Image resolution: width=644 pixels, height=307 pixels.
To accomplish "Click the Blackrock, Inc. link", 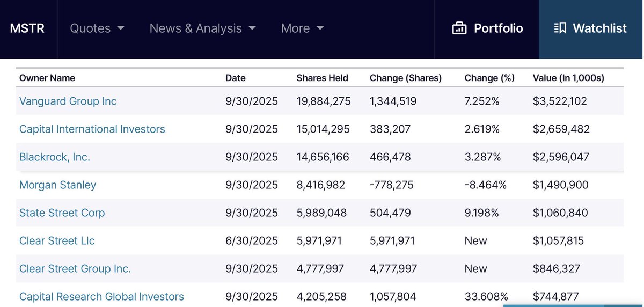I will click(54, 157).
